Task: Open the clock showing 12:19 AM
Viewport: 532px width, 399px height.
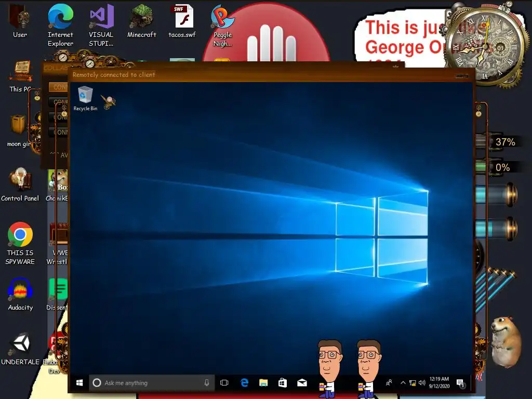Action: click(439, 382)
